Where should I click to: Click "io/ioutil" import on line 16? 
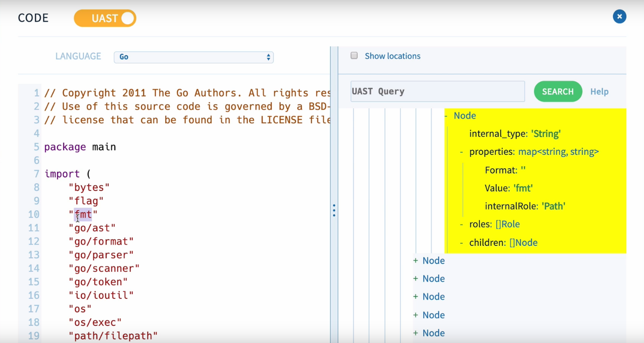101,296
